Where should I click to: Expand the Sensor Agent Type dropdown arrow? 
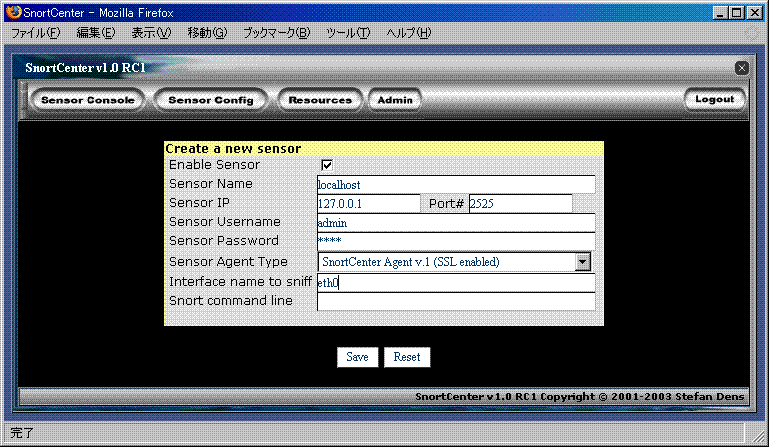click(x=583, y=262)
